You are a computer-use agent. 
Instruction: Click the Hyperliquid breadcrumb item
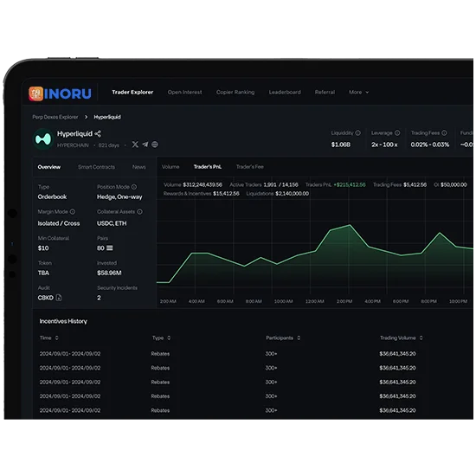click(x=107, y=117)
